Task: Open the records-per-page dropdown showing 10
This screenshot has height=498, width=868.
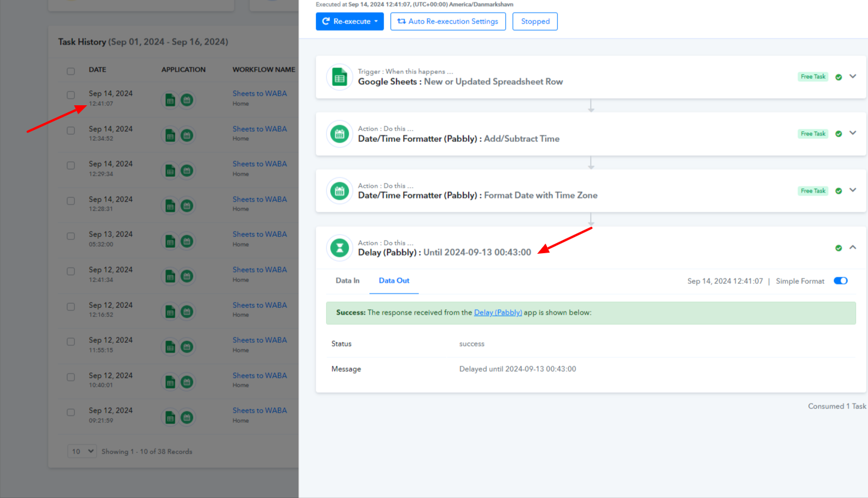Action: pos(82,451)
